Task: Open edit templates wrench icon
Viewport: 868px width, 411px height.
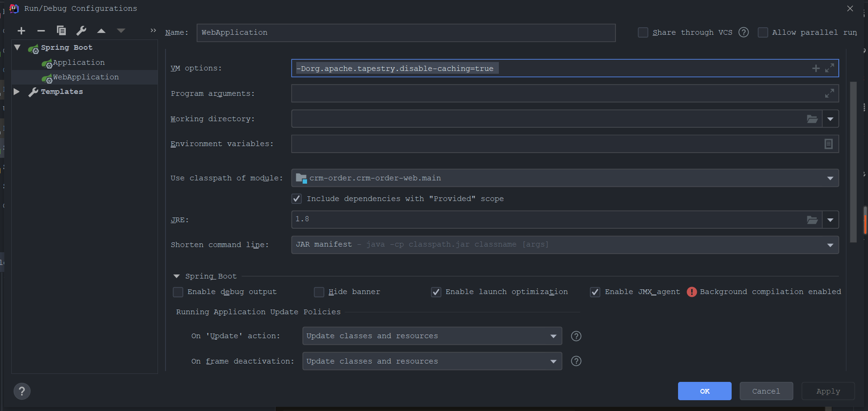Action: (x=81, y=31)
